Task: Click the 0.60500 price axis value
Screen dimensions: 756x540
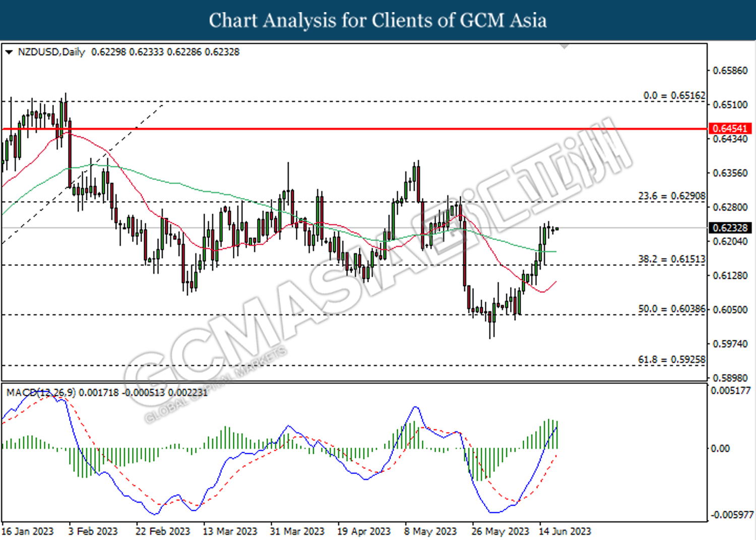Action: coord(730,310)
